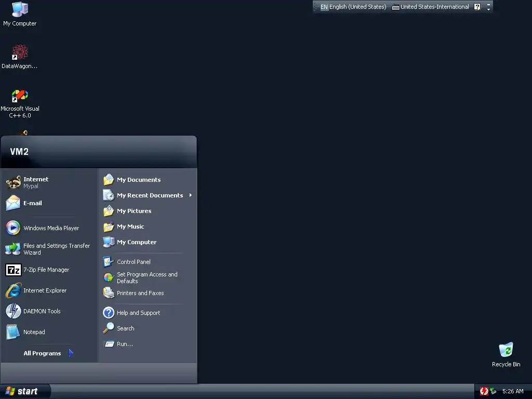This screenshot has height=399, width=532.
Task: Open Set Program Access and Defaults icon
Action: (x=109, y=277)
